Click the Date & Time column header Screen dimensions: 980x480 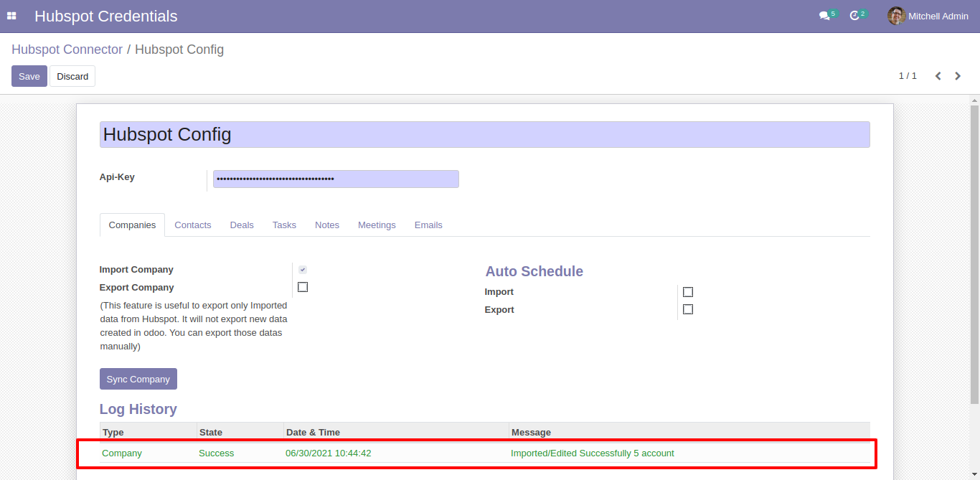tap(396, 432)
